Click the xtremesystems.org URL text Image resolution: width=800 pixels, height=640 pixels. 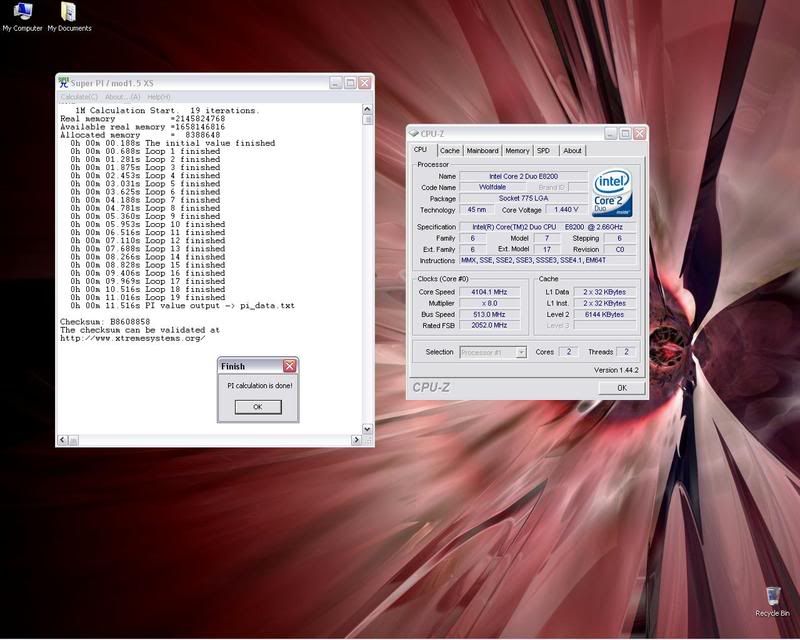pyautogui.click(x=133, y=338)
